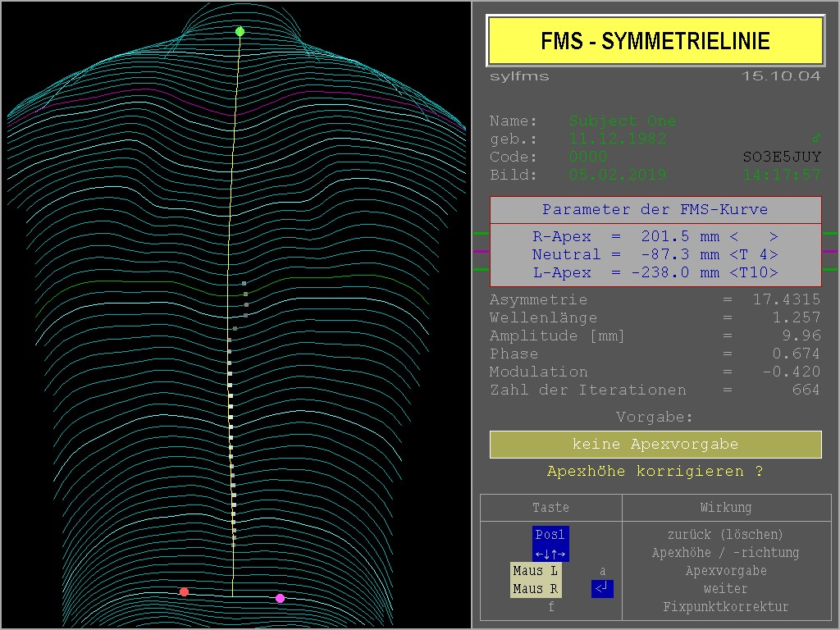This screenshot has width=840, height=630.
Task: Click the magenta neutral marker right of parameter box
Action: [830, 252]
